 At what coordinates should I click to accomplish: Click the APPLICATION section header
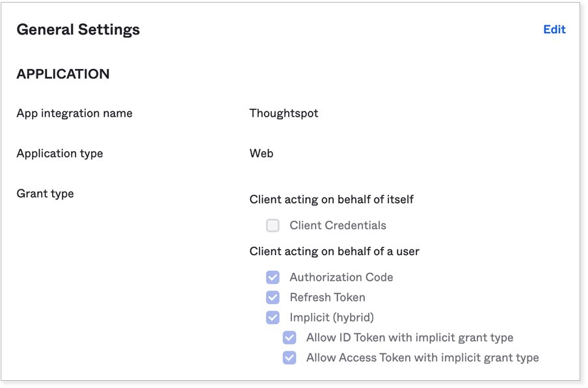tap(62, 74)
